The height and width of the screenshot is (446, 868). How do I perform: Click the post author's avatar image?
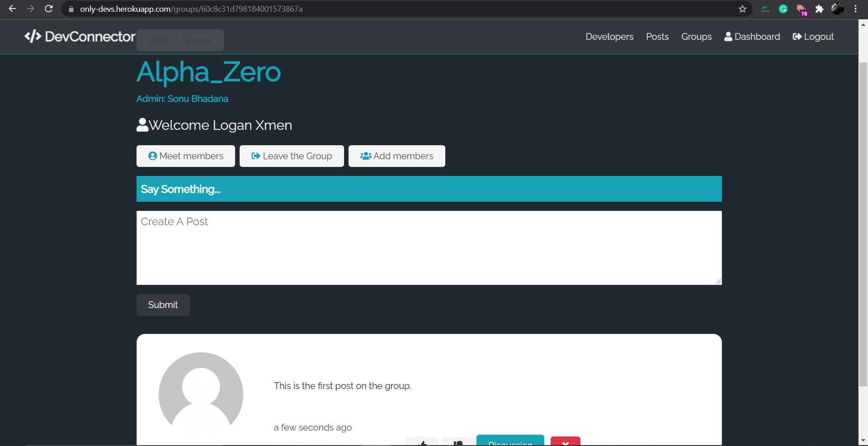tap(201, 394)
